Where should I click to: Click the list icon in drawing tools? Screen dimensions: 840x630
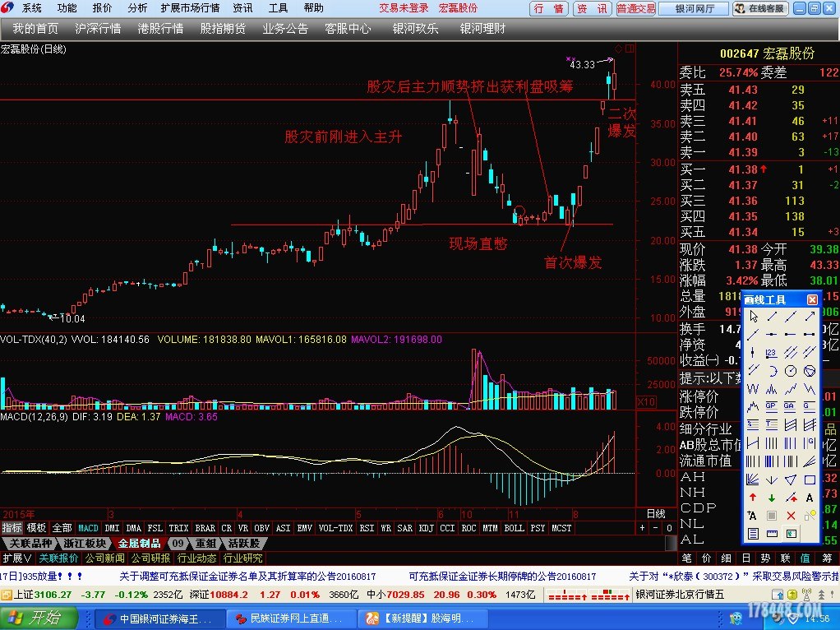[x=753, y=534]
